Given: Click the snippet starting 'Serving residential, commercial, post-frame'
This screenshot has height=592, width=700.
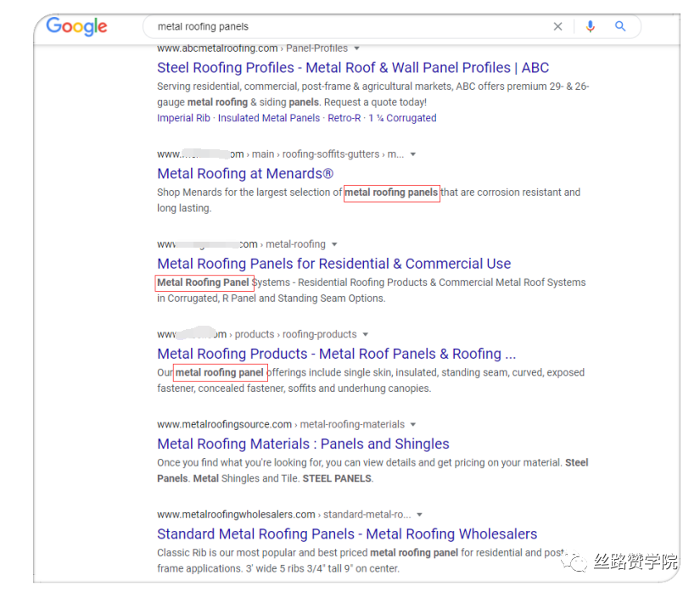Looking at the screenshot, I should 373,94.
